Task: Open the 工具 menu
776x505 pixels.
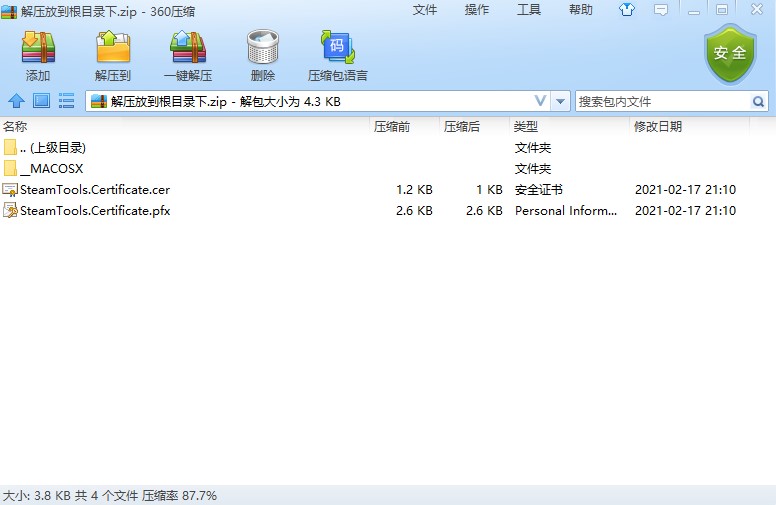Action: click(529, 10)
